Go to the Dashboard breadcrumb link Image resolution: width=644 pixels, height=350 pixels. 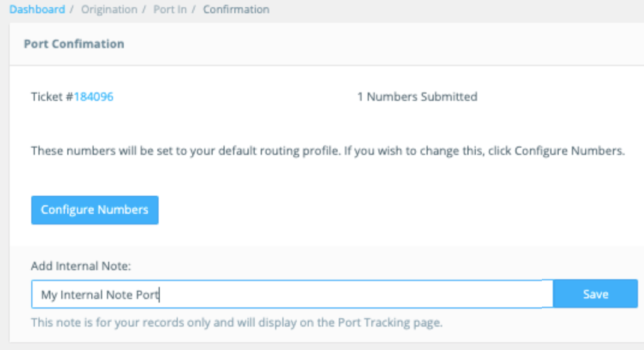[x=37, y=10]
